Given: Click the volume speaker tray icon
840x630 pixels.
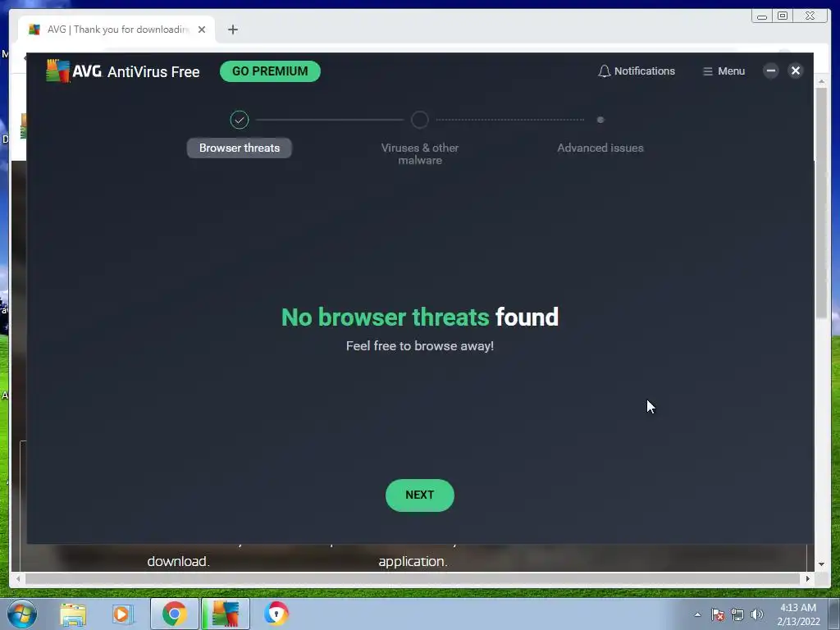Looking at the screenshot, I should click(757, 614).
